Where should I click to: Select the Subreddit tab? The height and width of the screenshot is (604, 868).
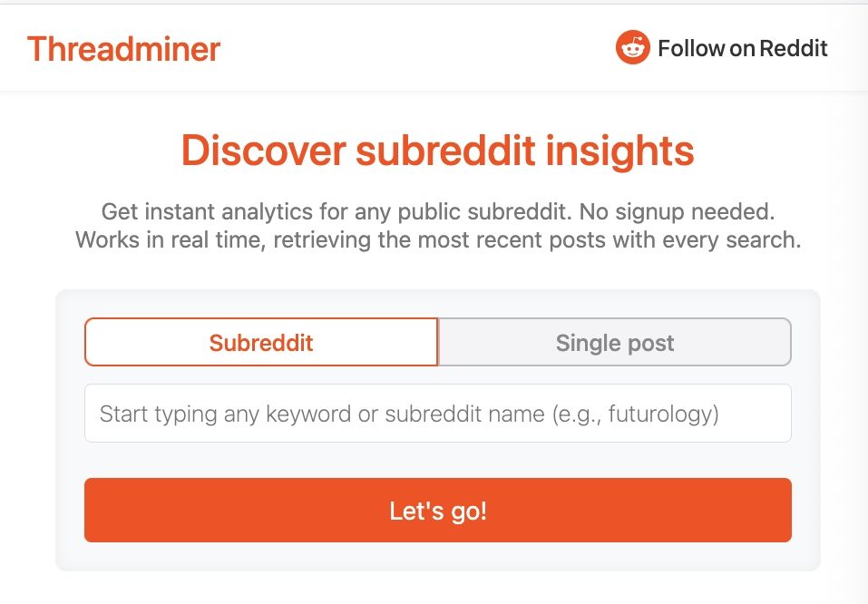point(261,342)
